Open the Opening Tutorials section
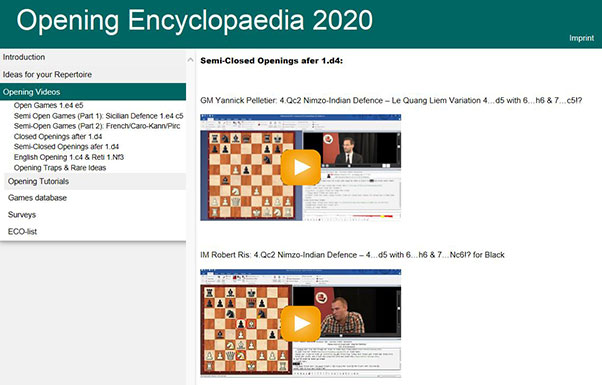 click(x=95, y=181)
